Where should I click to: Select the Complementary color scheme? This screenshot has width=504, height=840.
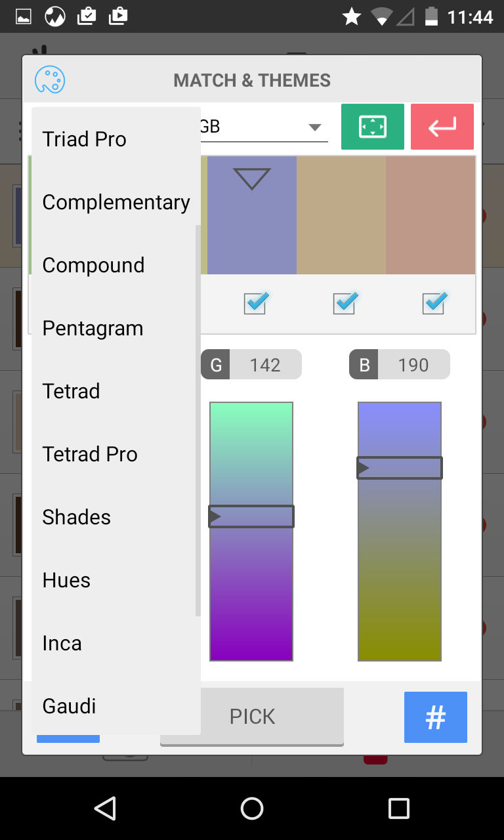tap(116, 202)
